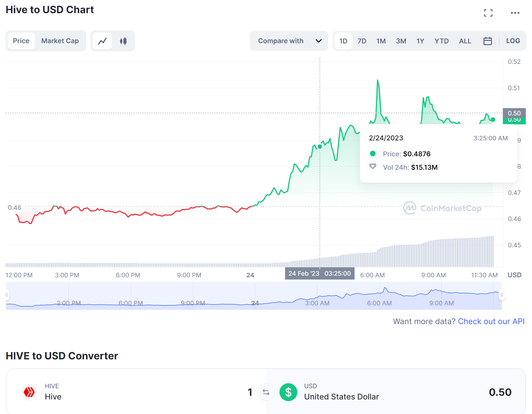Image resolution: width=532 pixels, height=414 pixels.
Task: Open the calendar date range picker
Action: (x=487, y=41)
